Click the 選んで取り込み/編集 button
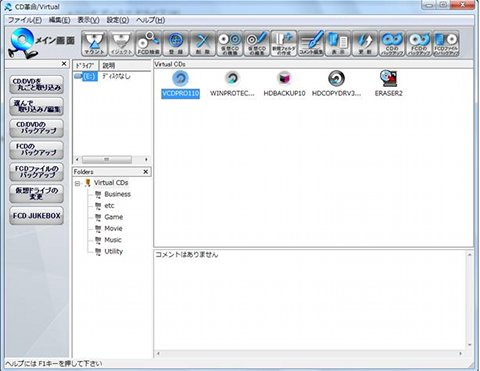This screenshot has height=371, width=480. pyautogui.click(x=36, y=106)
